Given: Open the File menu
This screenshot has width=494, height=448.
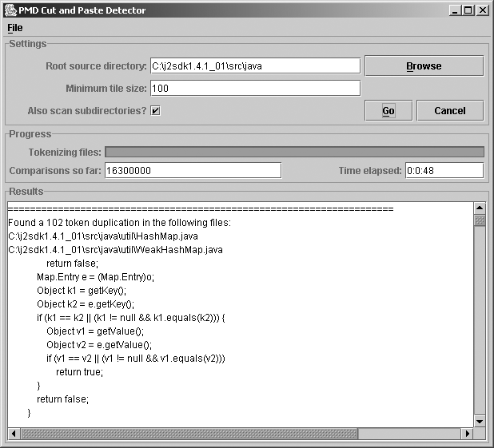Looking at the screenshot, I should [15, 28].
